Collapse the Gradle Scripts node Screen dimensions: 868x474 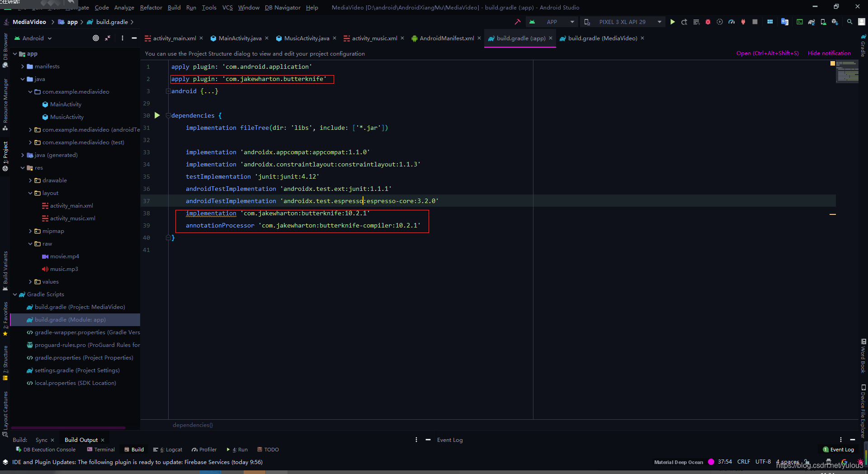(x=15, y=294)
